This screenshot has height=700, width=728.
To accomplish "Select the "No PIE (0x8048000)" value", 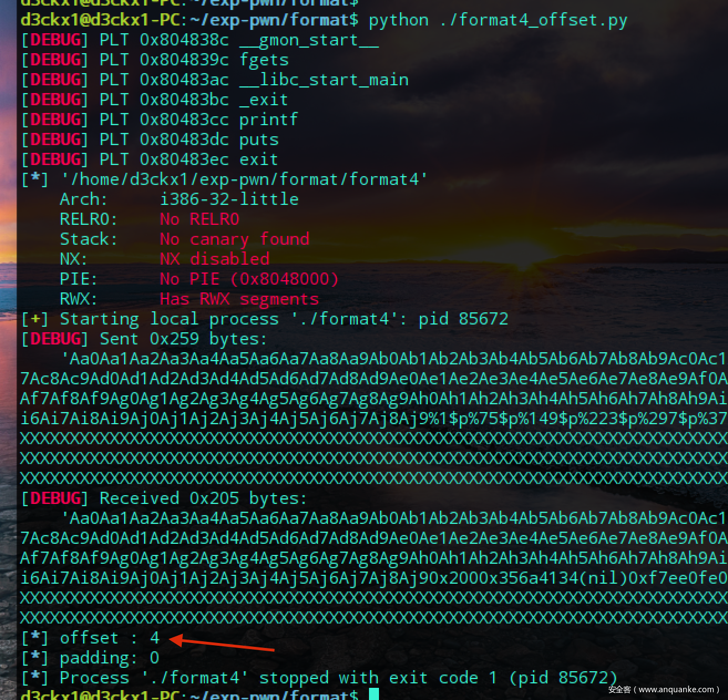I will pyautogui.click(x=249, y=280).
